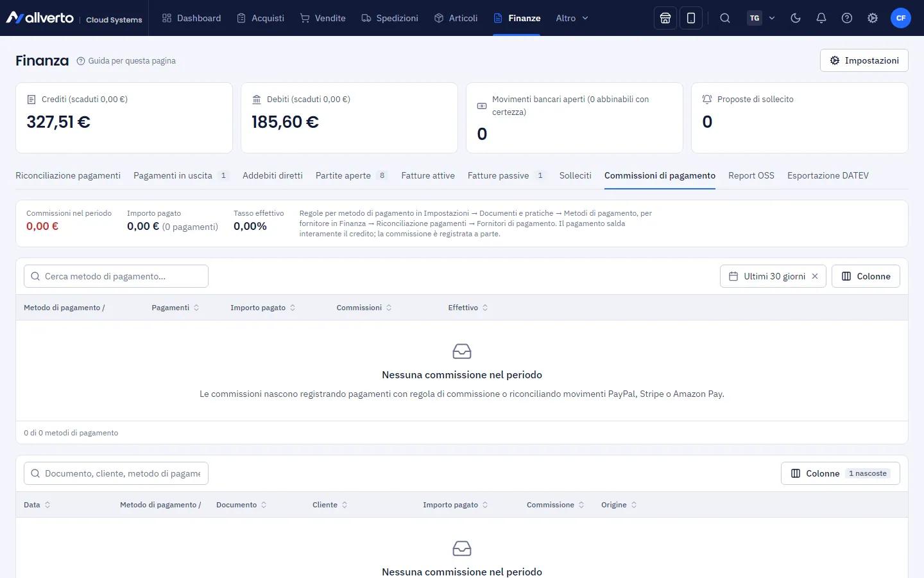Sort by Pagamenti column
This screenshot has width=924, height=578.
tap(175, 308)
